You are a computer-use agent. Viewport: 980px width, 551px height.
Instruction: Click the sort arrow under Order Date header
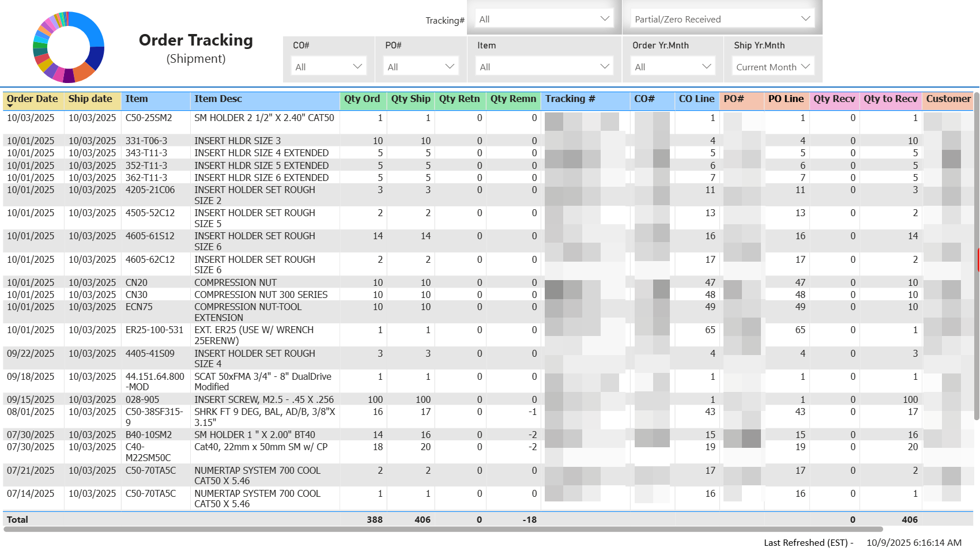(10, 106)
